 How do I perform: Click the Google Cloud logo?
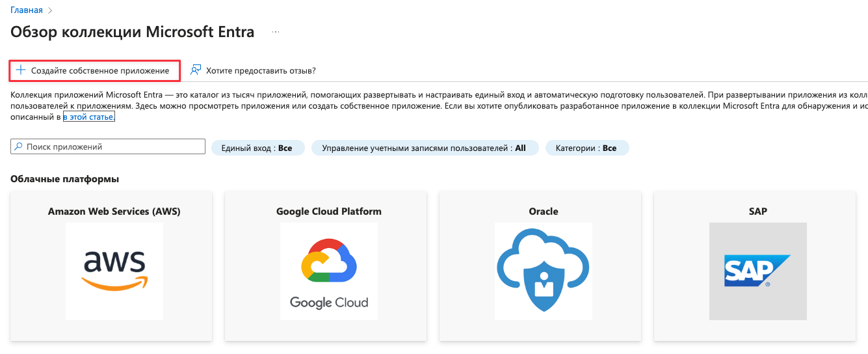point(329,271)
